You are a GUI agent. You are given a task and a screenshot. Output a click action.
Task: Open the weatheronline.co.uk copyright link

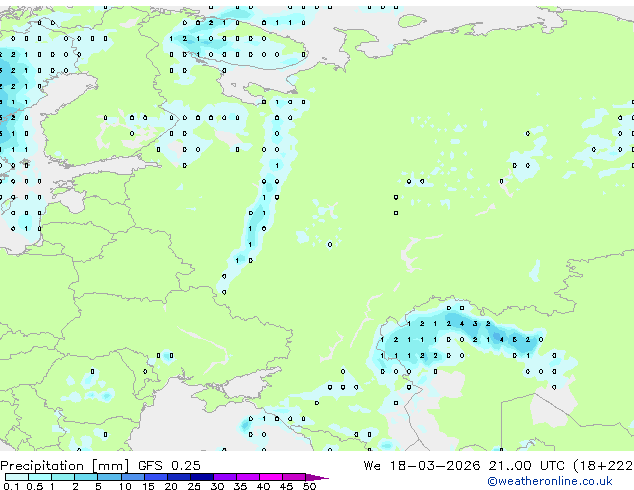pyautogui.click(x=549, y=481)
